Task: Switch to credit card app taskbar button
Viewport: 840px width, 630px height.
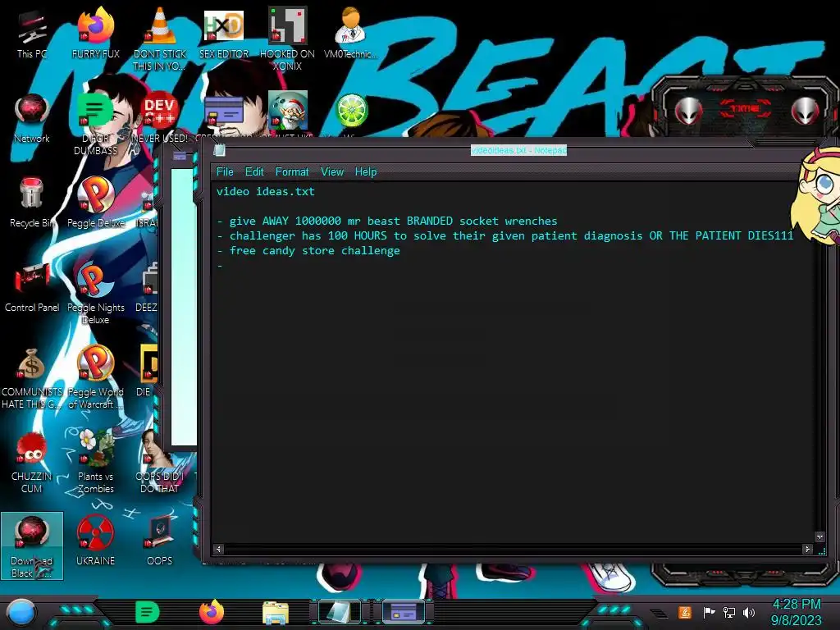Action: [404, 612]
